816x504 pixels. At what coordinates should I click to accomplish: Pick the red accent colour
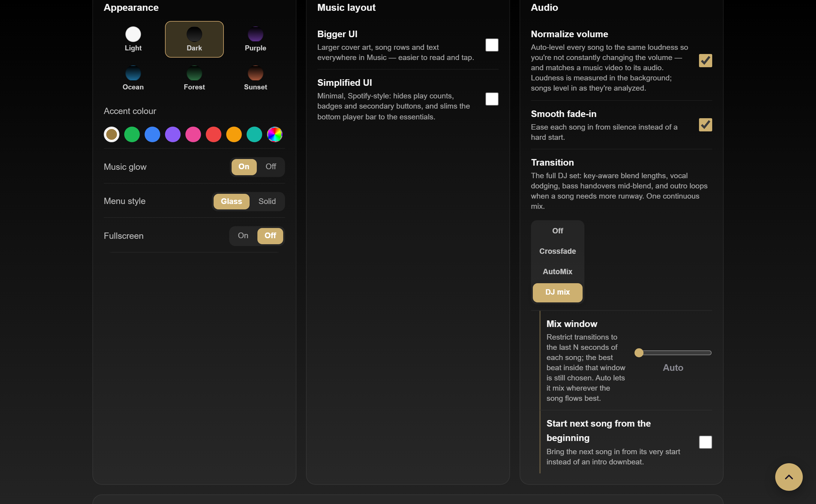click(x=214, y=135)
